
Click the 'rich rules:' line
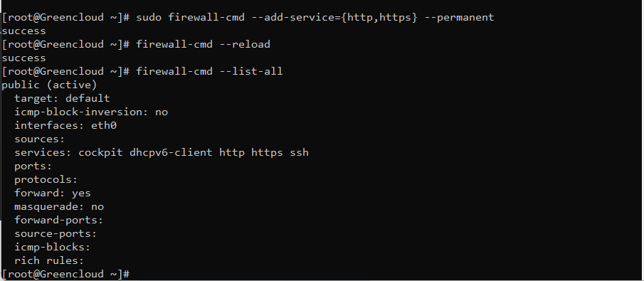coord(49,260)
